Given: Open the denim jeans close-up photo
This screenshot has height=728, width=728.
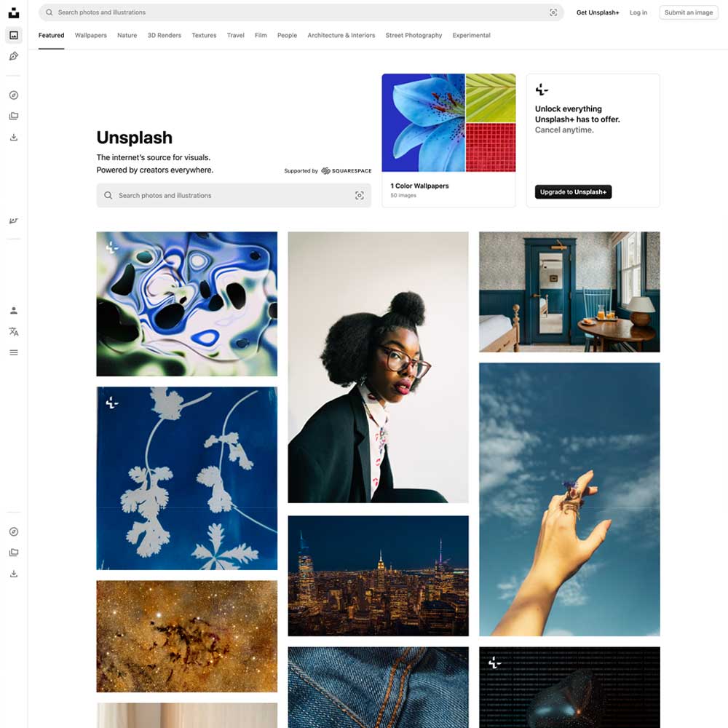Looking at the screenshot, I should tap(378, 687).
